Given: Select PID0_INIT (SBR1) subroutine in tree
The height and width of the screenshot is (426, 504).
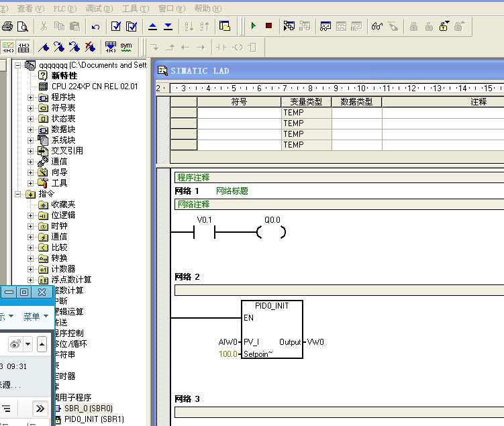Looking at the screenshot, I should pos(94,419).
